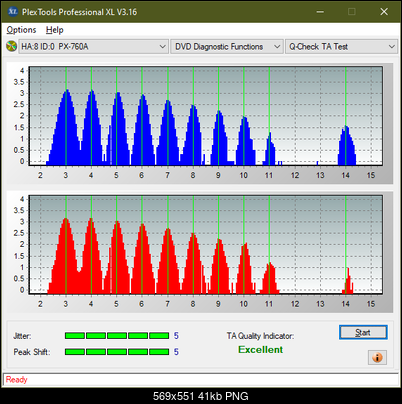The image size is (402, 404).
Task: Click the Jitter score value 5
Action: pos(176,336)
